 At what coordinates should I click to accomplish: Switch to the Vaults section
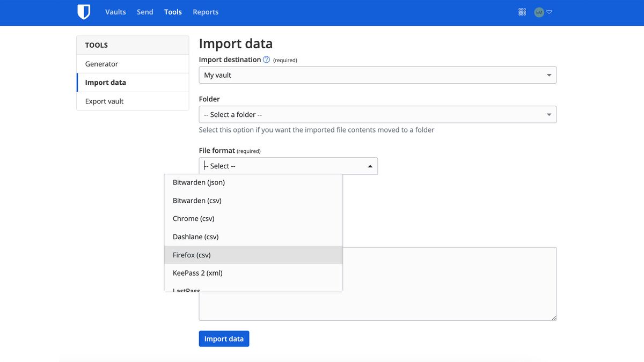(x=115, y=11)
